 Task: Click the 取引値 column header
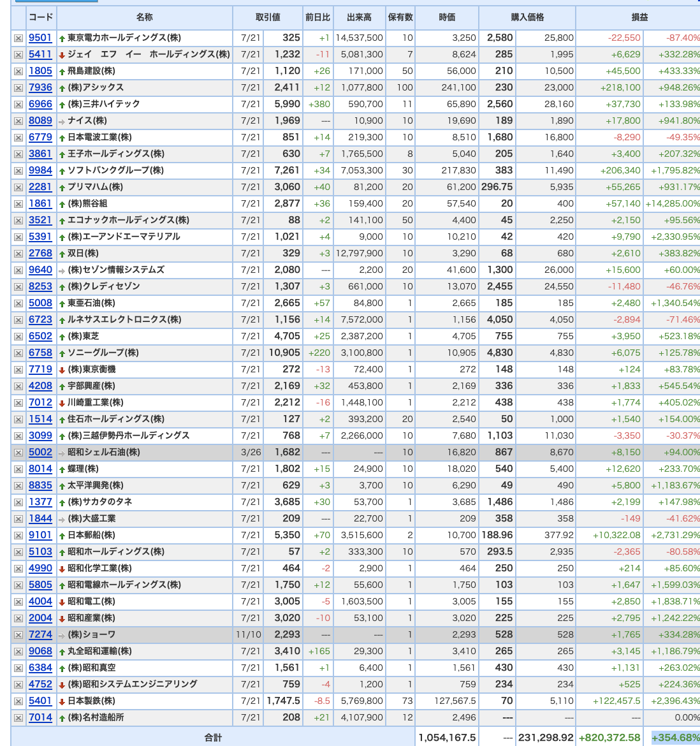pyautogui.click(x=268, y=18)
